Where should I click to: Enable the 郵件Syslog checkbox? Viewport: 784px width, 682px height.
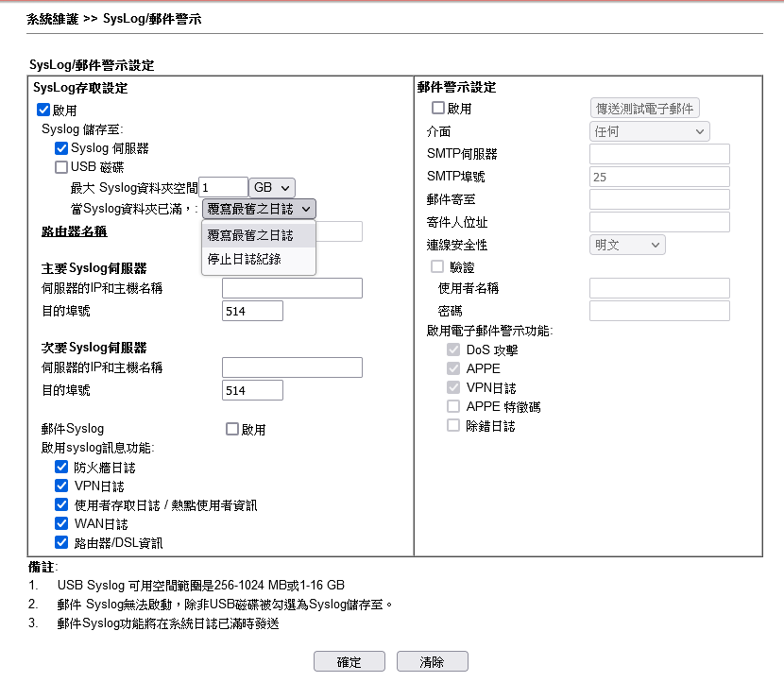[232, 429]
